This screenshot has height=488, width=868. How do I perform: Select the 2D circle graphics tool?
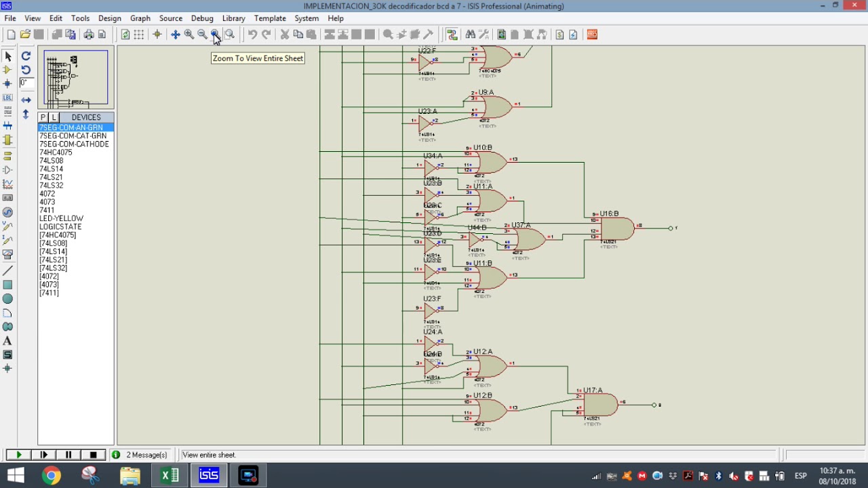8,299
